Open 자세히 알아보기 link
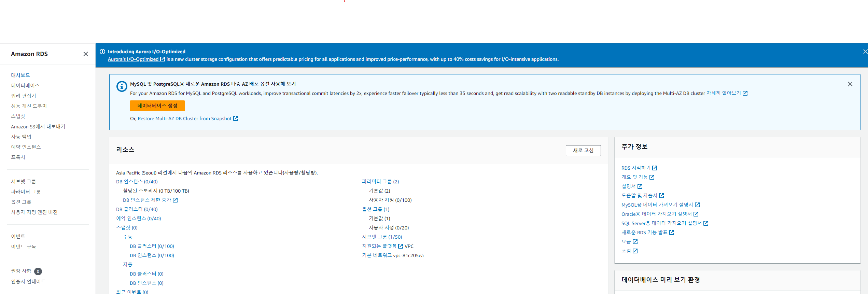 (x=724, y=93)
